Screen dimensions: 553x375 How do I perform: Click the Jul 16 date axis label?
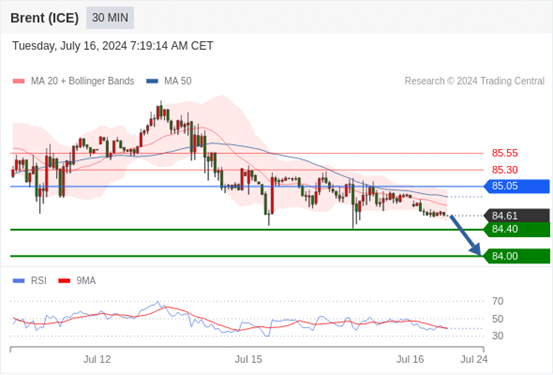[410, 359]
